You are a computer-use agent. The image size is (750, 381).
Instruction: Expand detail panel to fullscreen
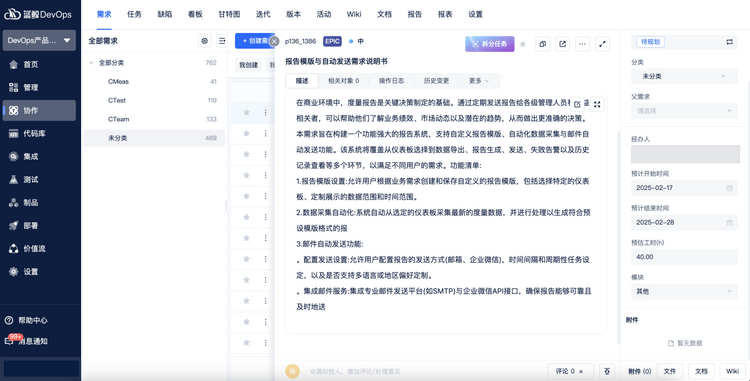(602, 44)
